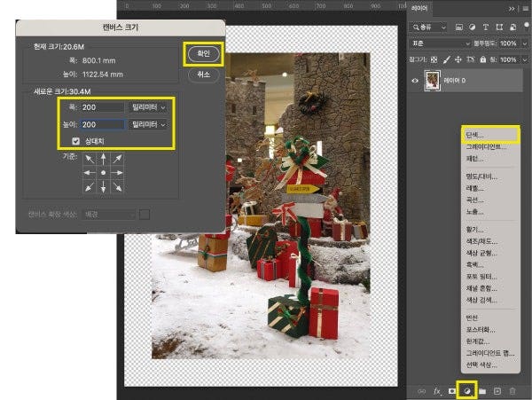Create a new group folder icon
The image size is (532, 400).
482,391
